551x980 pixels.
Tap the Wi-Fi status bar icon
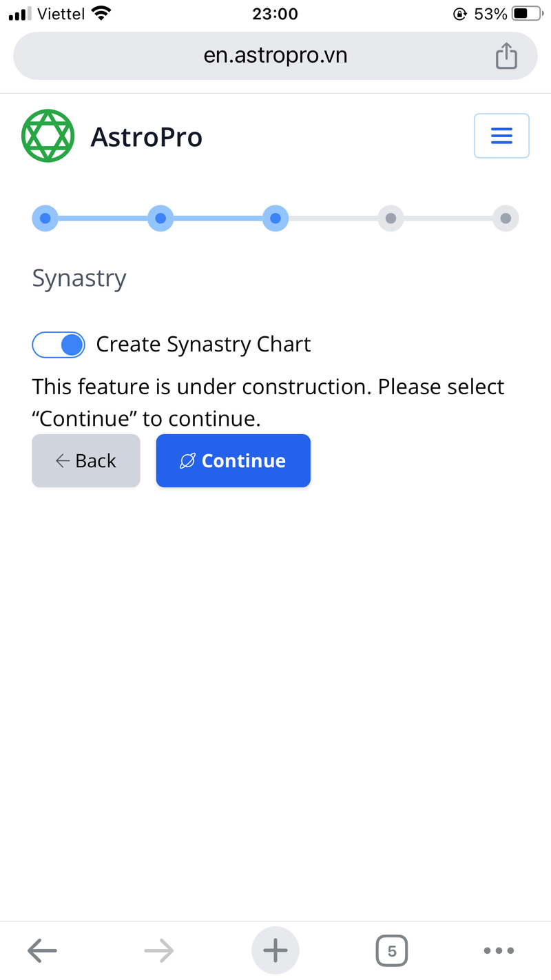tap(100, 12)
